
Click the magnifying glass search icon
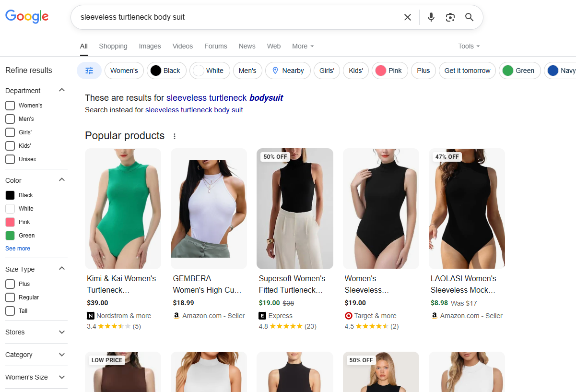(470, 17)
